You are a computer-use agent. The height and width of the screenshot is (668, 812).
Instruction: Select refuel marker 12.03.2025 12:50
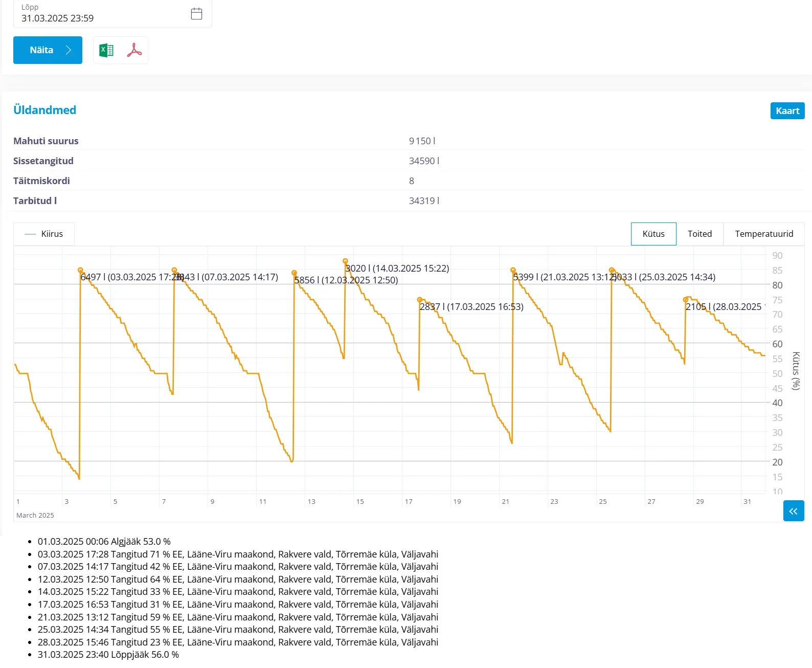point(294,273)
